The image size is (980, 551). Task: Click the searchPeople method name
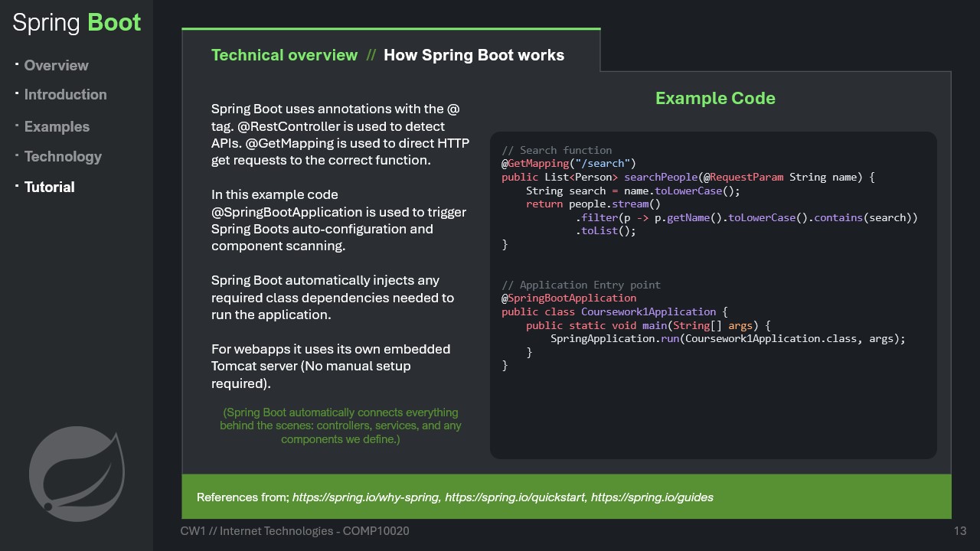point(658,178)
